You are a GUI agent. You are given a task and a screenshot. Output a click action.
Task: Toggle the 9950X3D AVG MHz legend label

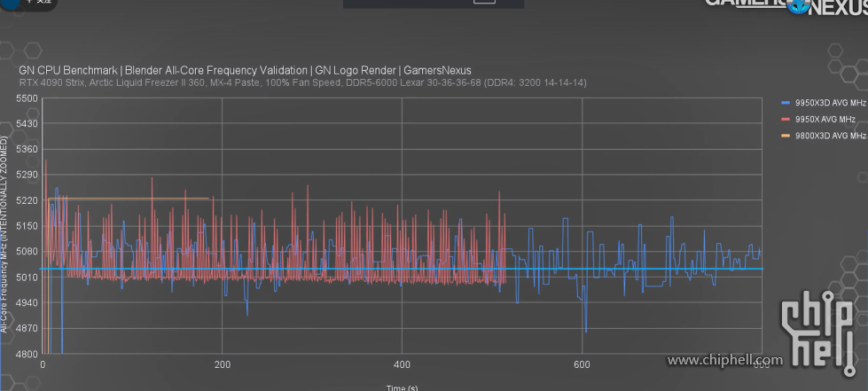(x=831, y=103)
